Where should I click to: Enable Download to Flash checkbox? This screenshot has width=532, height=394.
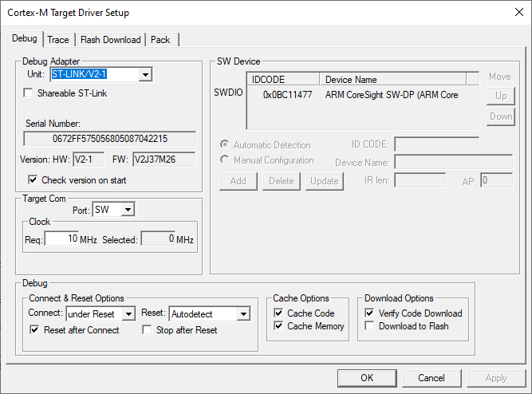tap(369, 325)
